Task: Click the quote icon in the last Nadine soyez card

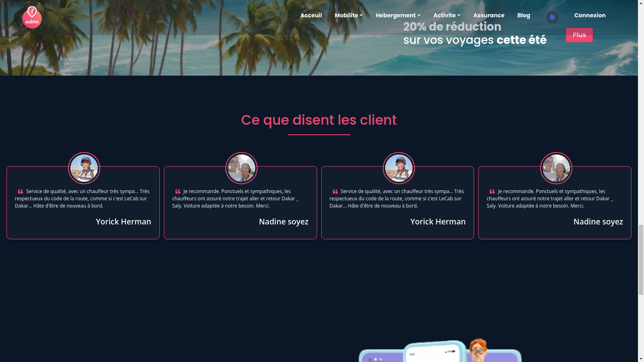Action: [492, 191]
